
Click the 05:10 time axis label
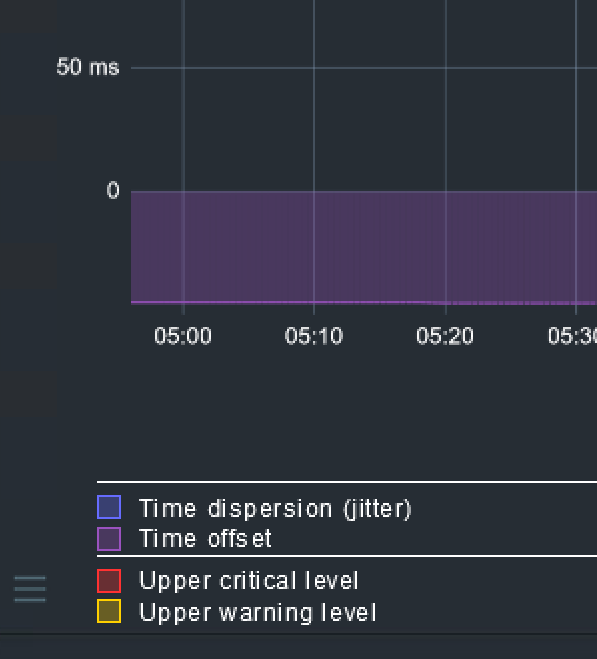click(314, 336)
